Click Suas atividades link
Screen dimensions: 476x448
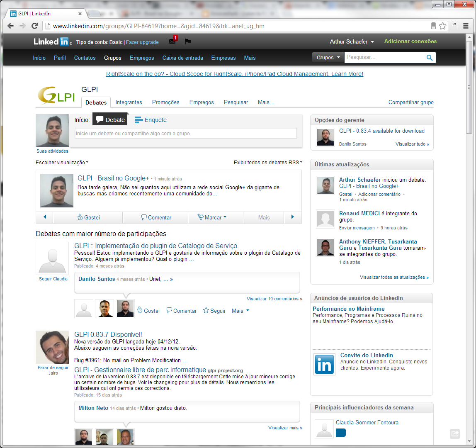[x=52, y=151]
